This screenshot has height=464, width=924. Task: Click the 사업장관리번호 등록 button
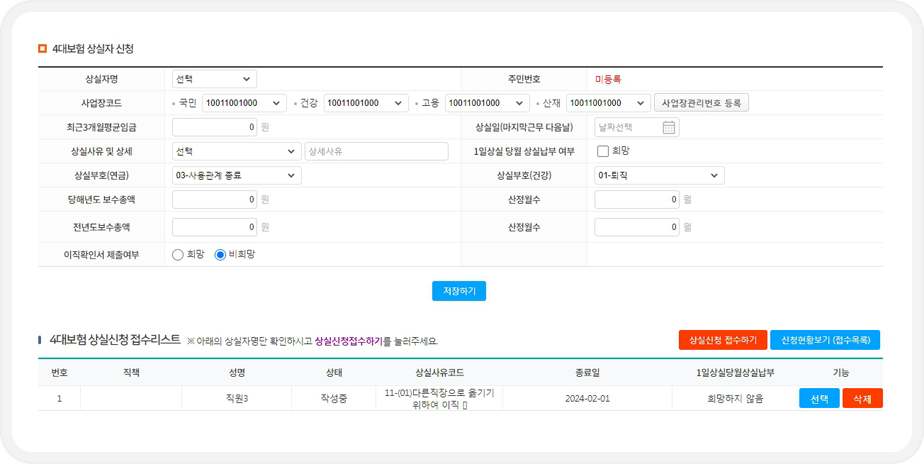coord(701,103)
